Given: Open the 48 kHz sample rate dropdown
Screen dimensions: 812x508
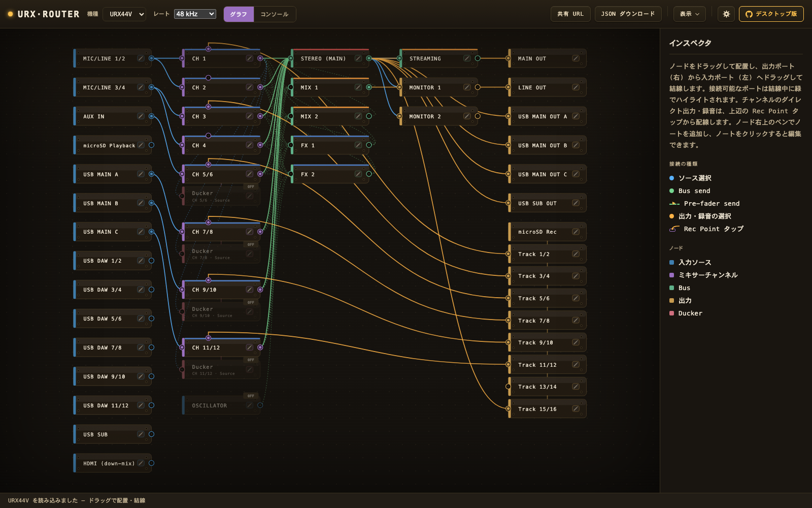Looking at the screenshot, I should tap(195, 14).
